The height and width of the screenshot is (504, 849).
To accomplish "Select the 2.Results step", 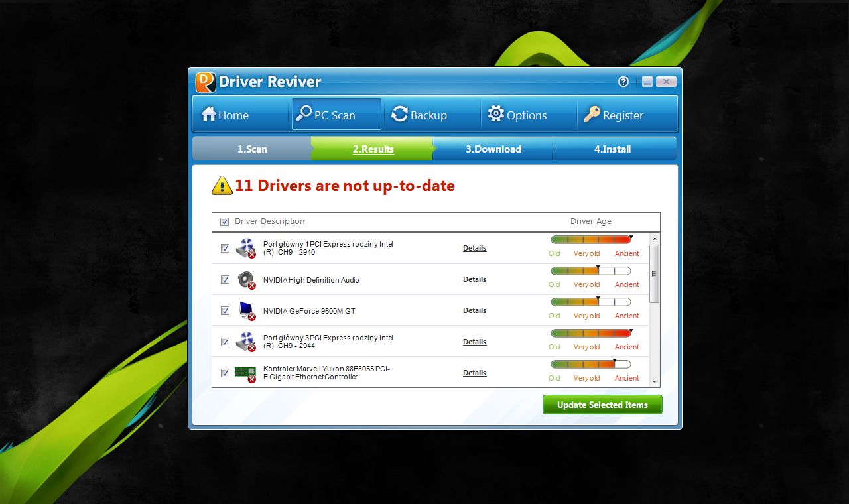I will point(373,149).
